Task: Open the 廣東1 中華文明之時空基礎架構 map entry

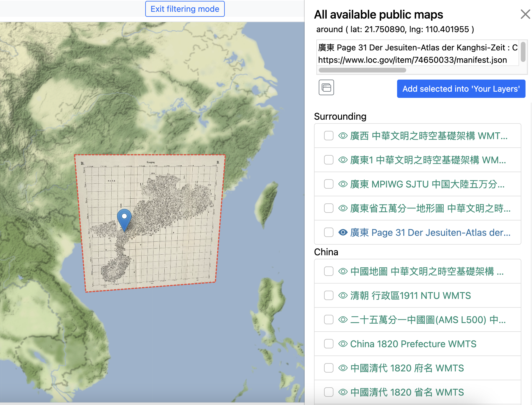Action: coord(428,160)
